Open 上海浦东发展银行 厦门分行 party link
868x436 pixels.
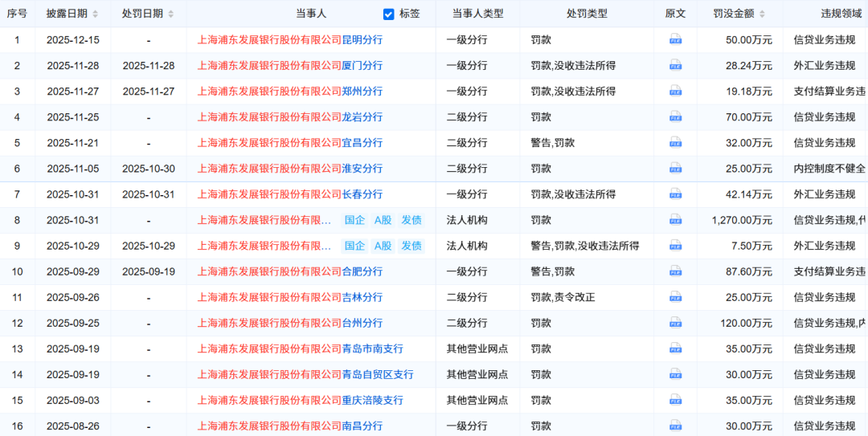point(290,65)
